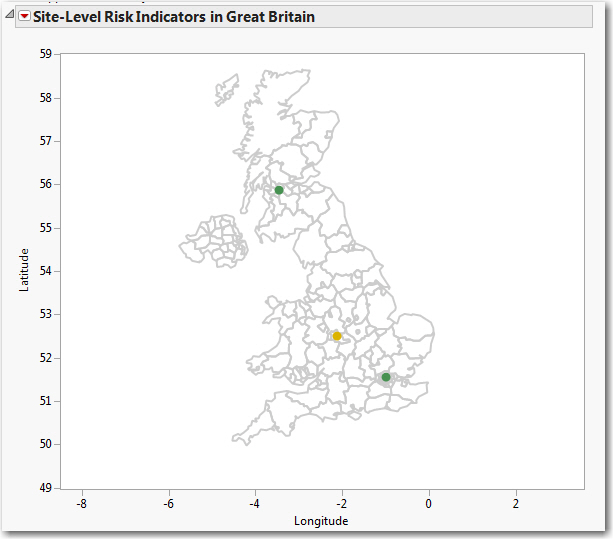
Task: Click the Site-Level Risk Indicators title text
Action: click(174, 17)
